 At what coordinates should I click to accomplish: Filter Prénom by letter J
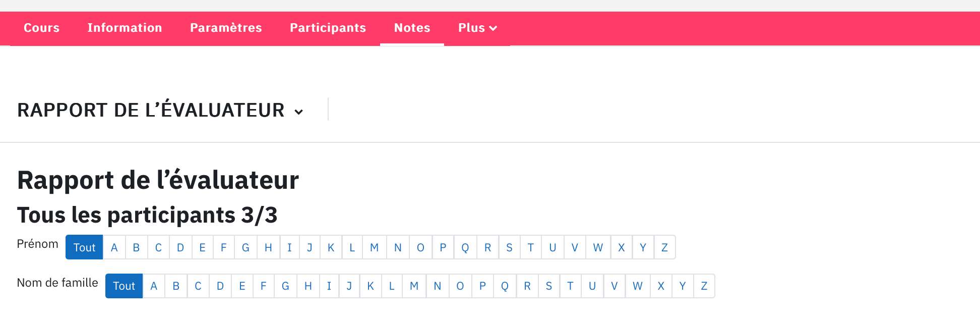[x=310, y=247]
